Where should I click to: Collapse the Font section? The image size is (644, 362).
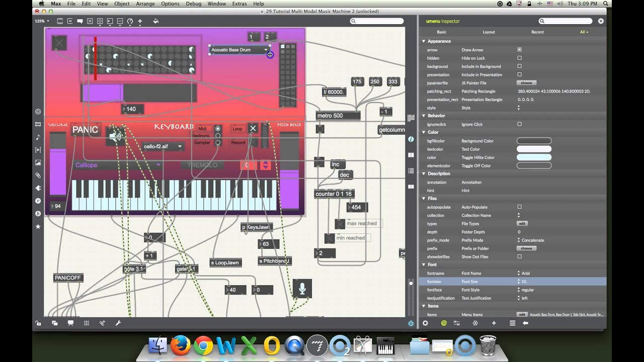coord(424,264)
